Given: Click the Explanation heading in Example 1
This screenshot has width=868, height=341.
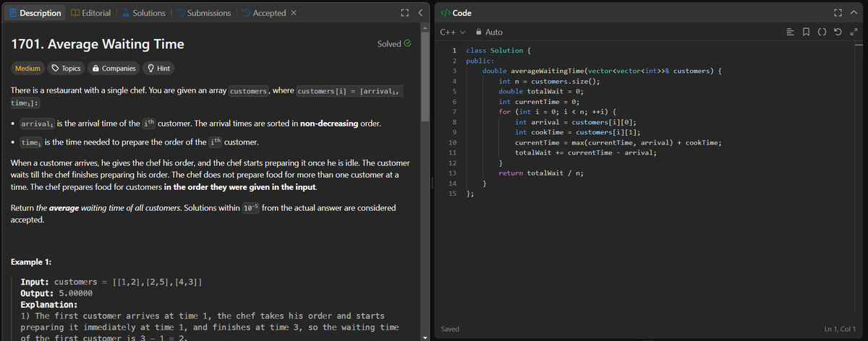Looking at the screenshot, I should [x=49, y=304].
